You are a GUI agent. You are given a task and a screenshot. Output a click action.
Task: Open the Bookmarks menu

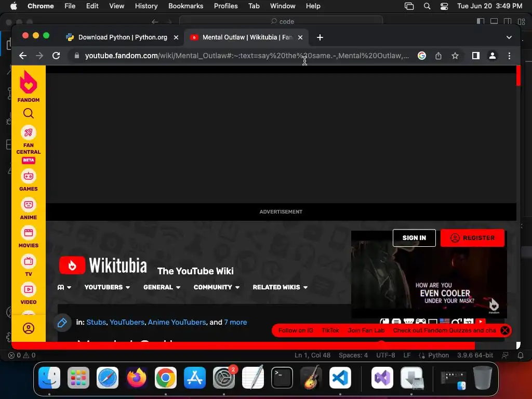pos(186,6)
